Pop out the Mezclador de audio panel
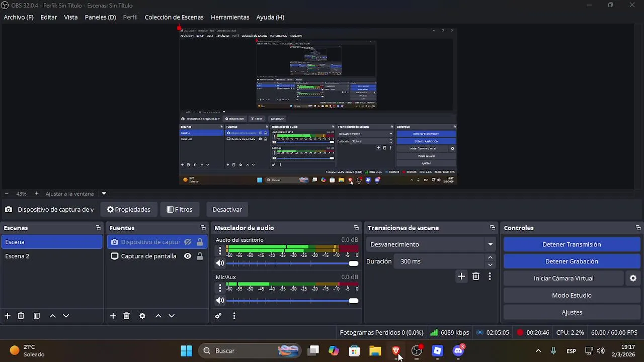644x362 pixels. 356,228
